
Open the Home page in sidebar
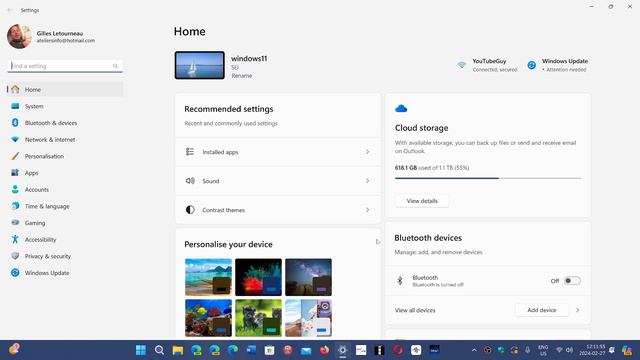(65, 89)
